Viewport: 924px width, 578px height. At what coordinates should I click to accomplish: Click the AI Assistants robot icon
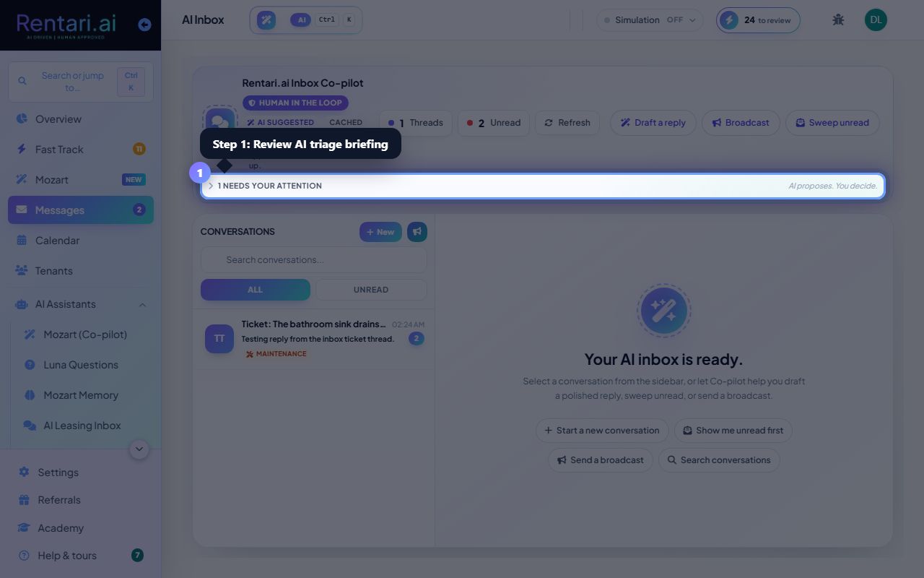(22, 304)
